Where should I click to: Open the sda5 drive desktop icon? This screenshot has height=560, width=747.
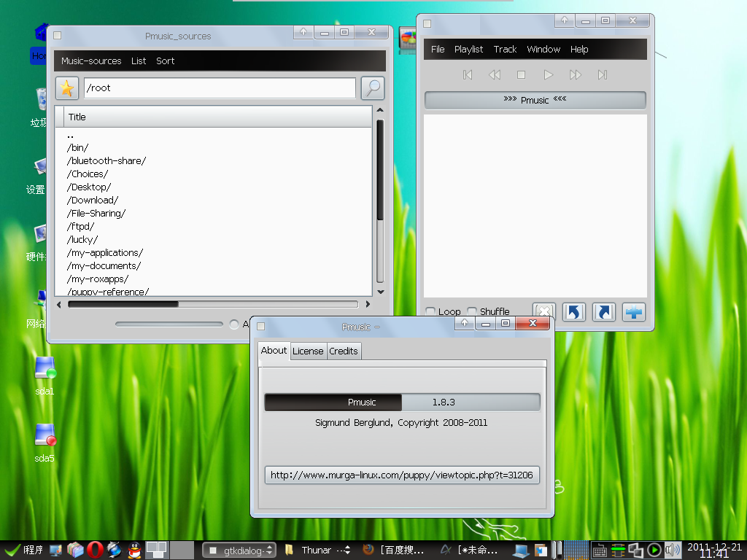point(44,443)
